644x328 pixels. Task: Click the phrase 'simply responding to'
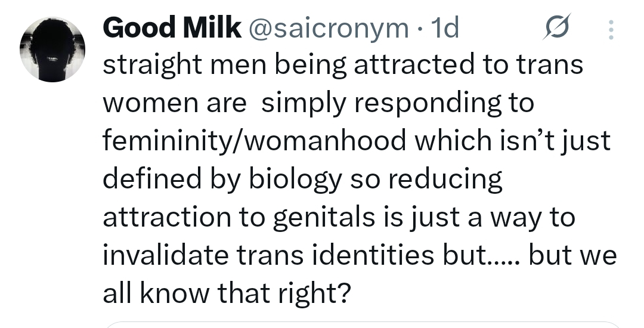398,104
